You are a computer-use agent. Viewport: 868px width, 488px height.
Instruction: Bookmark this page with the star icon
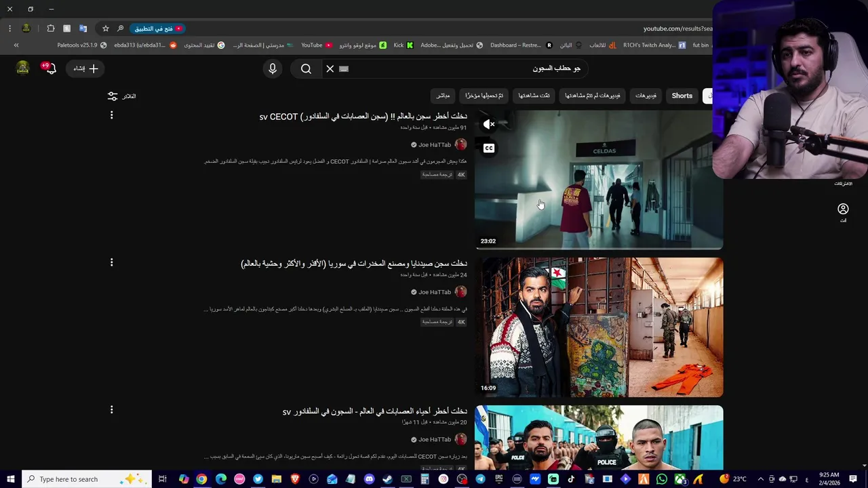point(106,28)
